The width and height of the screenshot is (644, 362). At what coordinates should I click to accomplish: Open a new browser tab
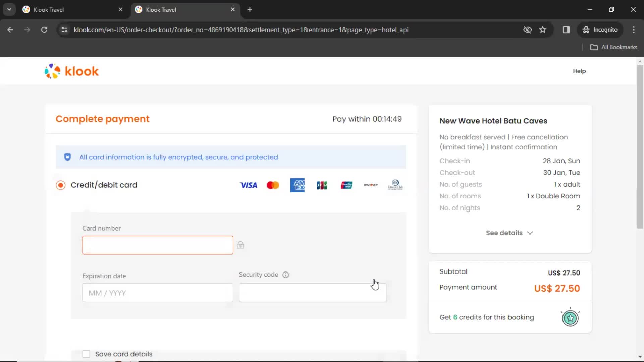250,10
